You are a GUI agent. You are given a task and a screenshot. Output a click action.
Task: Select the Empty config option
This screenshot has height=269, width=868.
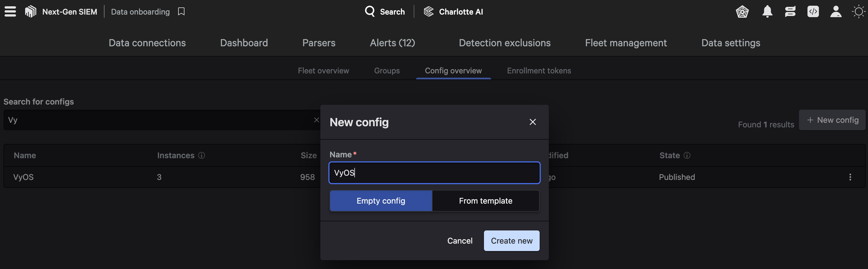[381, 200]
